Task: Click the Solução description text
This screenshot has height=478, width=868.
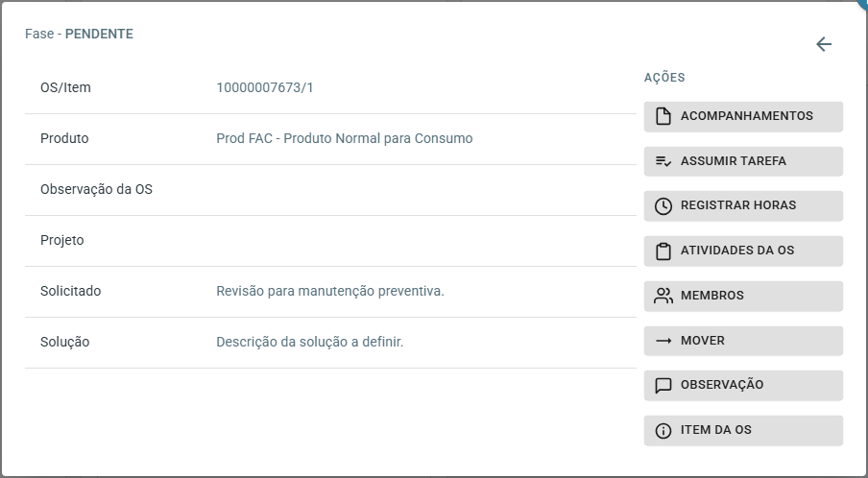Action: 310,342
